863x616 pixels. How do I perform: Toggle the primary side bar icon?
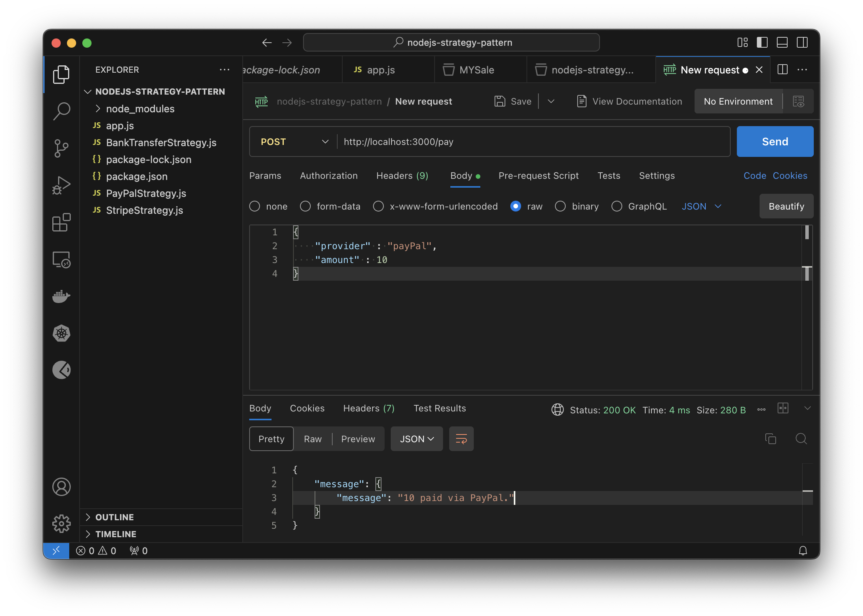click(x=762, y=42)
